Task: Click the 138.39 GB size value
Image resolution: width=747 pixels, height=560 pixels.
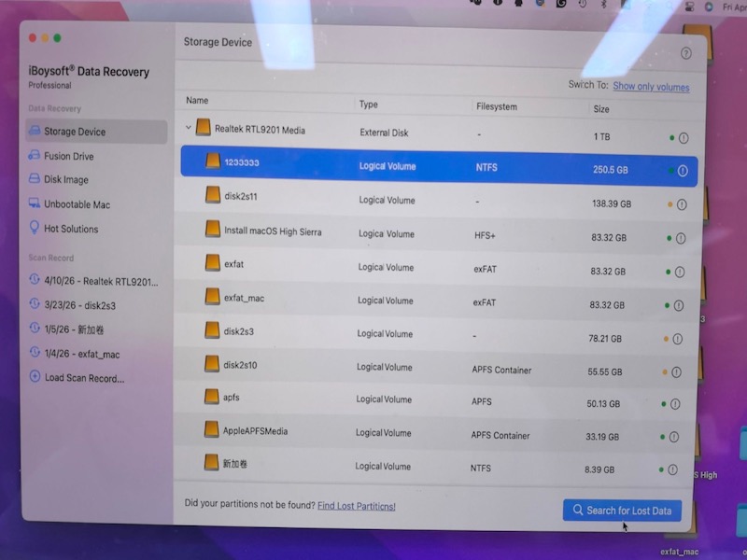Action: [612, 203]
